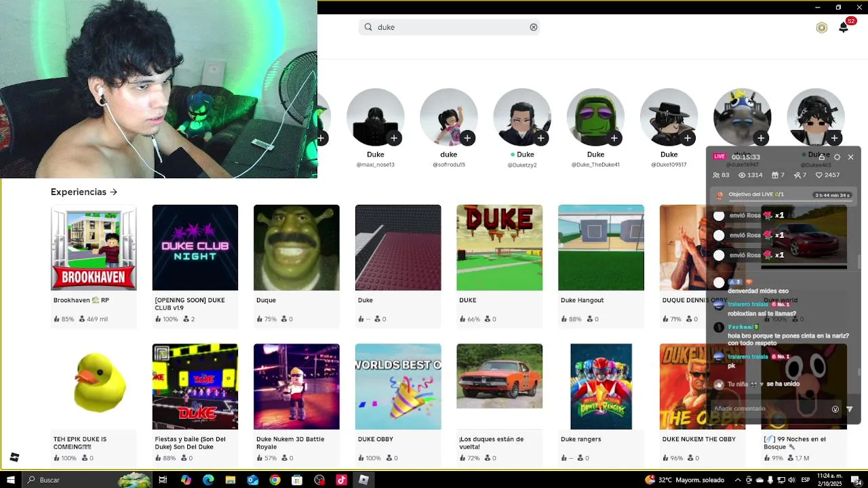
Task: Open settings gear in LIVE overlay
Action: click(837, 157)
